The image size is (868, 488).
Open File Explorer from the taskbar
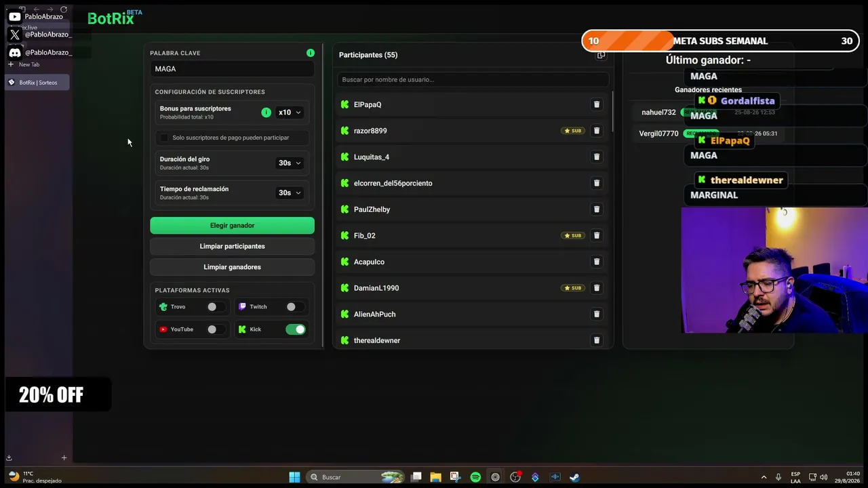(x=435, y=477)
